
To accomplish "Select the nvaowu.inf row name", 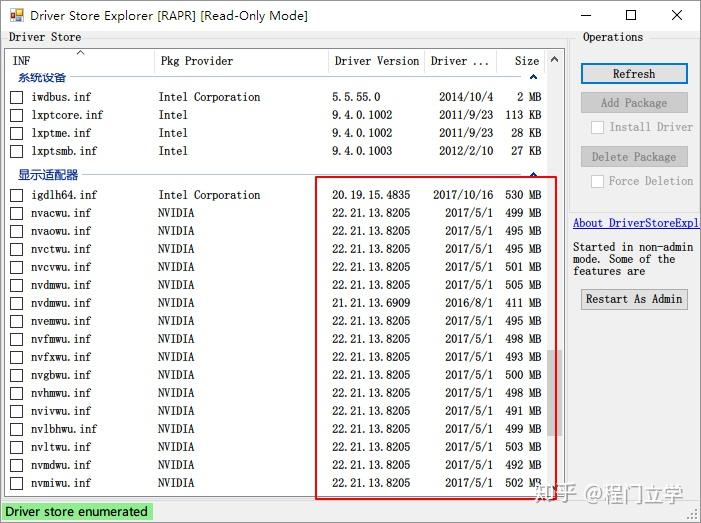I will click(x=61, y=231).
